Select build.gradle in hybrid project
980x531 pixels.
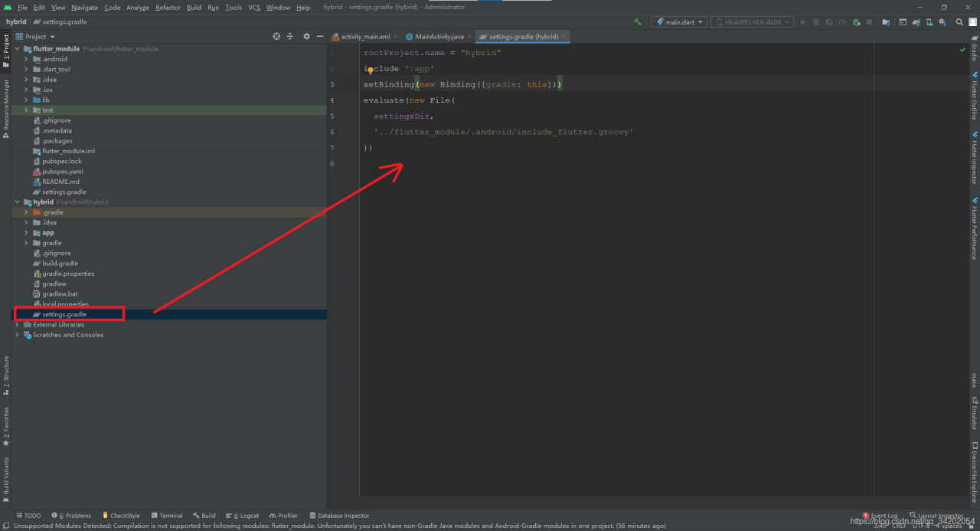click(60, 264)
